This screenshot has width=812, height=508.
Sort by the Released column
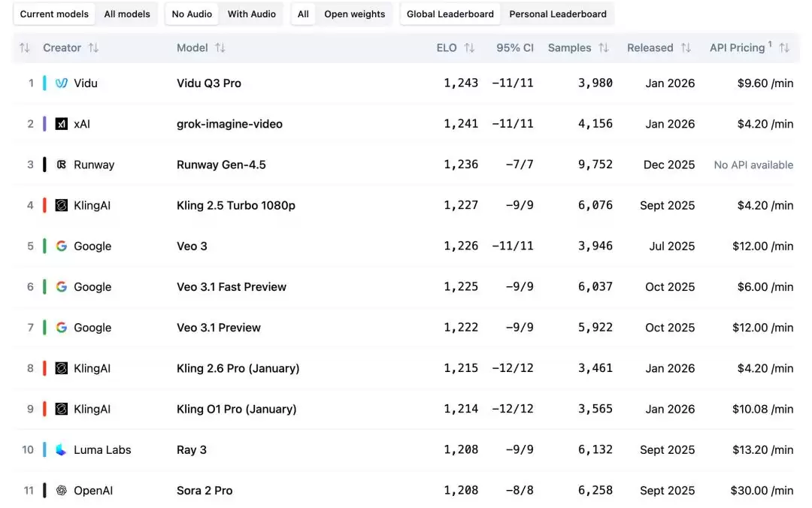[686, 48]
